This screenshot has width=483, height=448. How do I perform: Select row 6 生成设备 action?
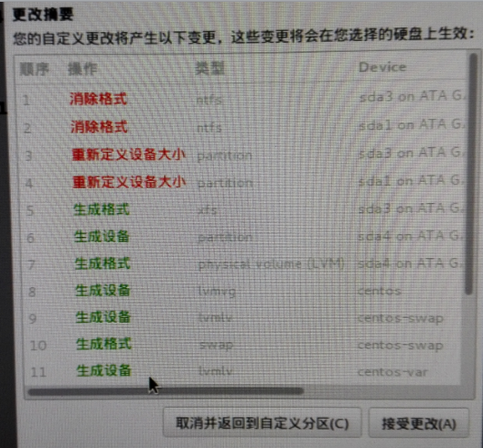pyautogui.click(x=102, y=237)
